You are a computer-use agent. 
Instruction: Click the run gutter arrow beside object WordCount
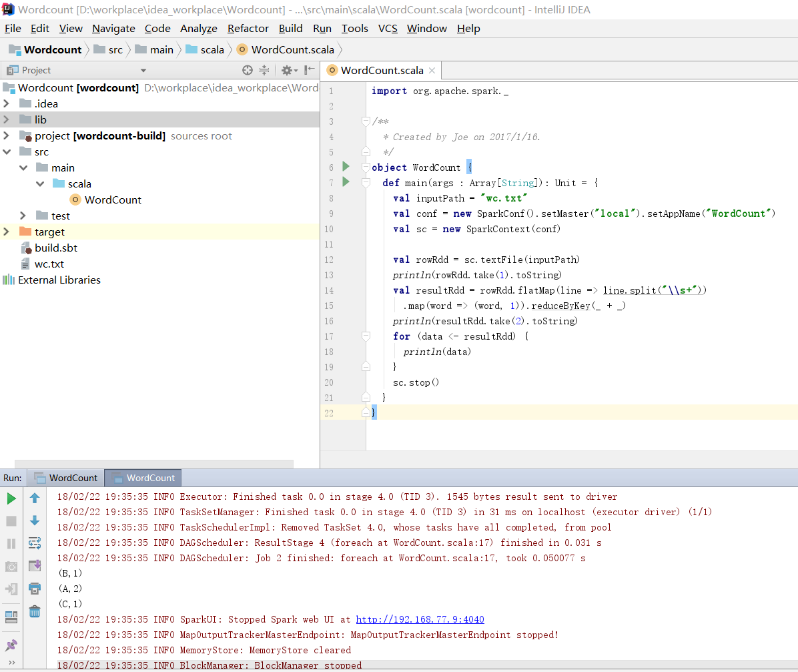(346, 166)
